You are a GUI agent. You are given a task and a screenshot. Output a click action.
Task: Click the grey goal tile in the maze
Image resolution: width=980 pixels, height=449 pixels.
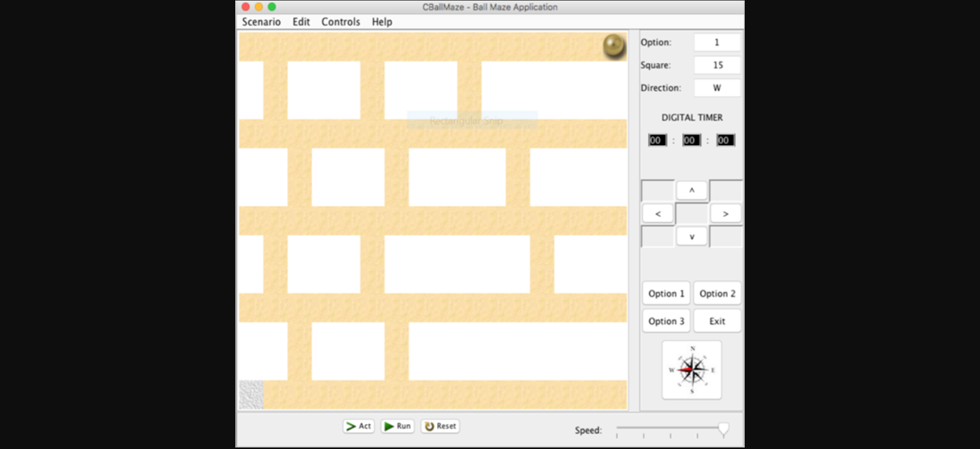tap(251, 394)
